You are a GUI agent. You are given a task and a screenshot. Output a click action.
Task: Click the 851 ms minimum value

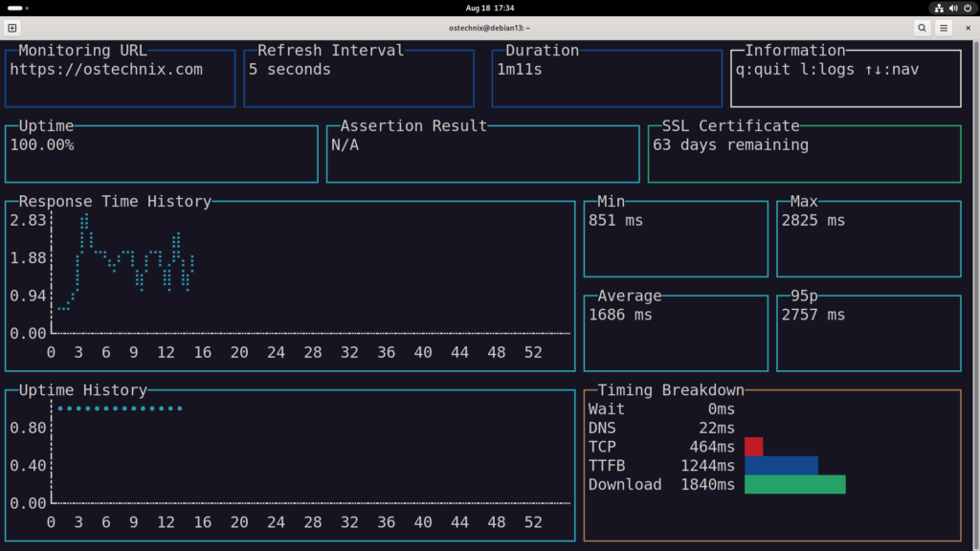pyautogui.click(x=615, y=221)
